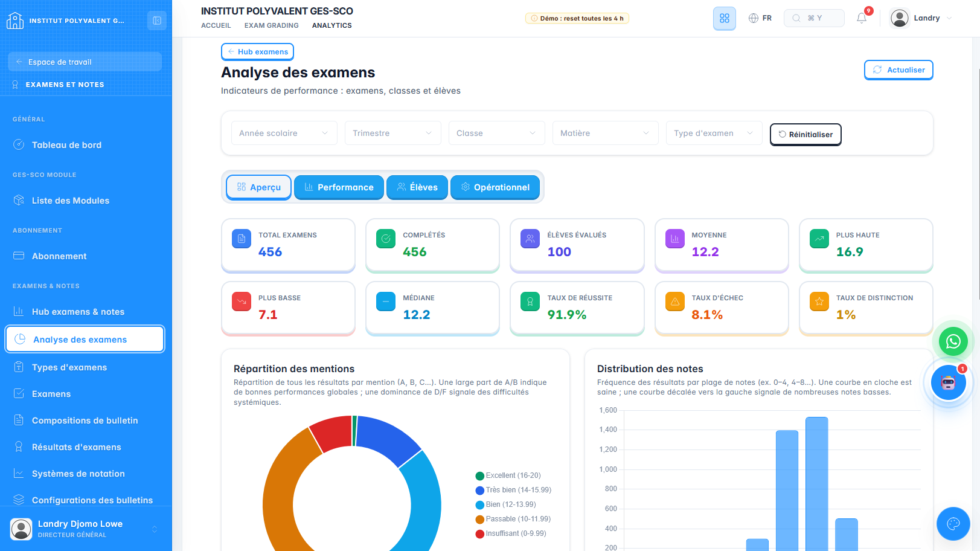
Task: Click the Taux de réussite award icon
Action: 530,301
